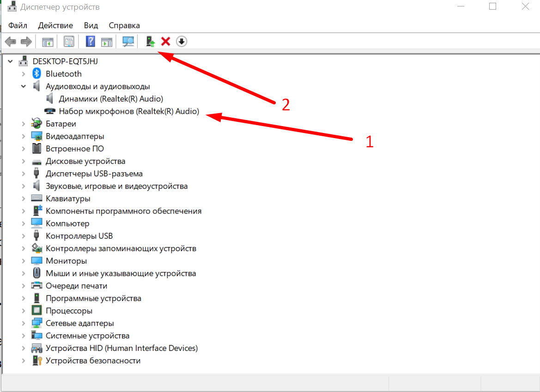This screenshot has height=392, width=540.
Task: Select Набор микрофонов (Realtek(R) Audio)
Action: [x=129, y=111]
